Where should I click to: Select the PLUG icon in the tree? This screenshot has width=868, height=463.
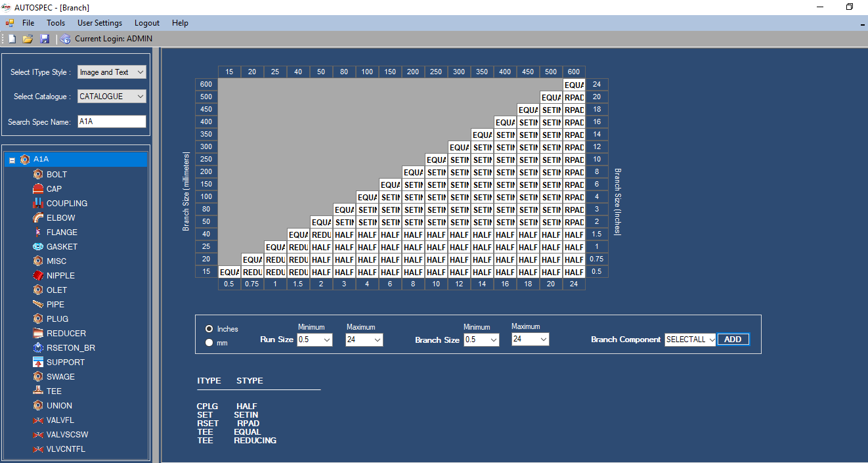[38, 319]
